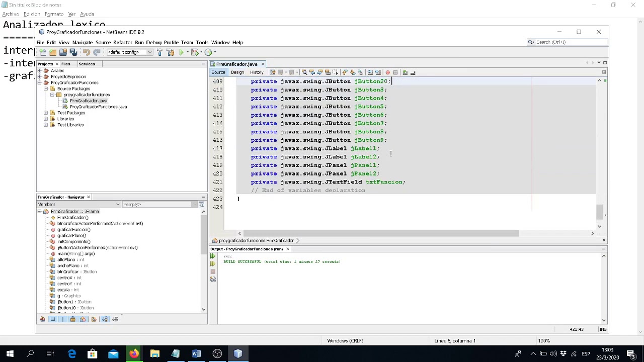Click the Comment icon in editor toolbar
The height and width of the screenshot is (362, 644).
405,72
